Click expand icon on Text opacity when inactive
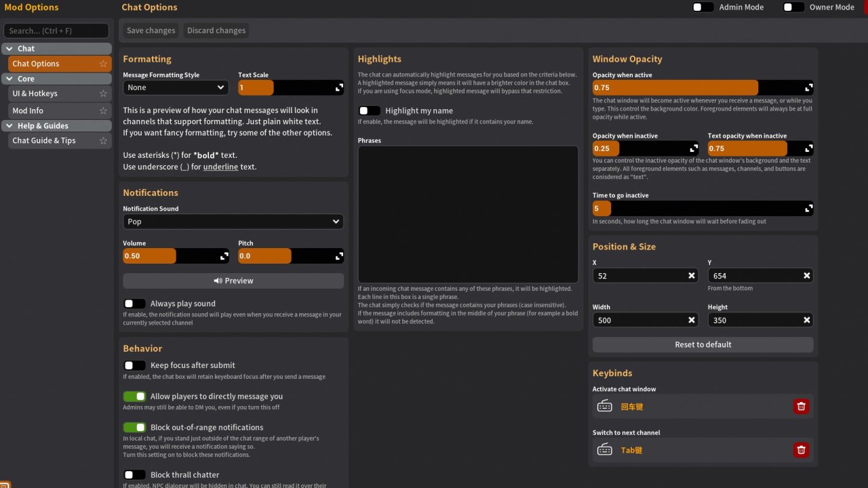Image resolution: width=868 pixels, height=488 pixels. click(808, 148)
